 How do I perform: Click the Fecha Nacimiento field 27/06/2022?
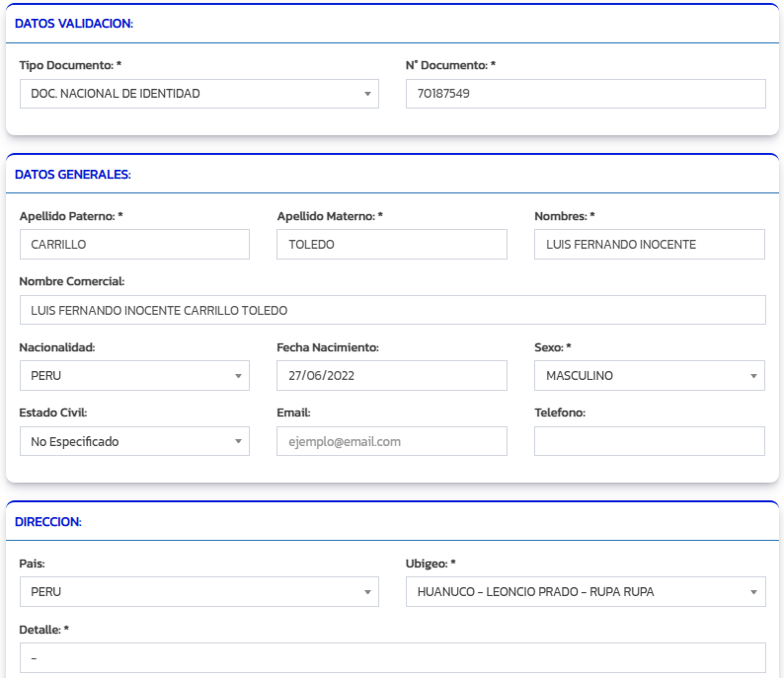[x=391, y=376]
